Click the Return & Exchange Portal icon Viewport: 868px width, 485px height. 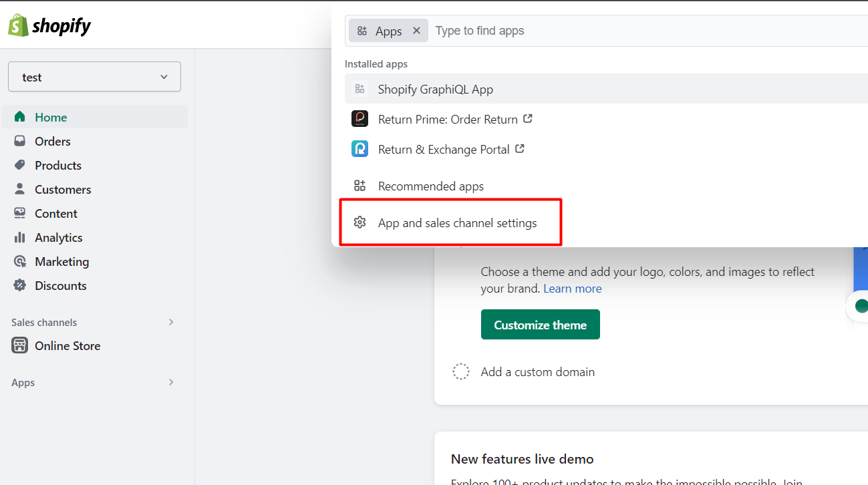[360, 149]
